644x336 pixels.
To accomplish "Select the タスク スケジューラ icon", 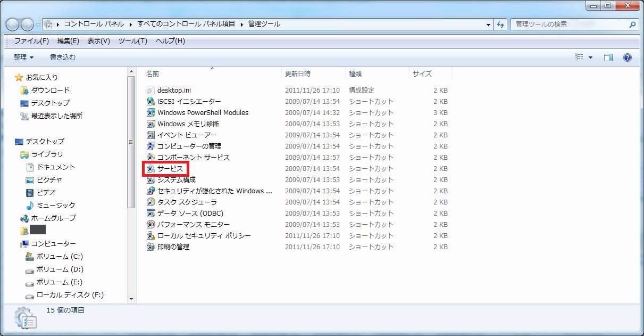I will (x=150, y=202).
